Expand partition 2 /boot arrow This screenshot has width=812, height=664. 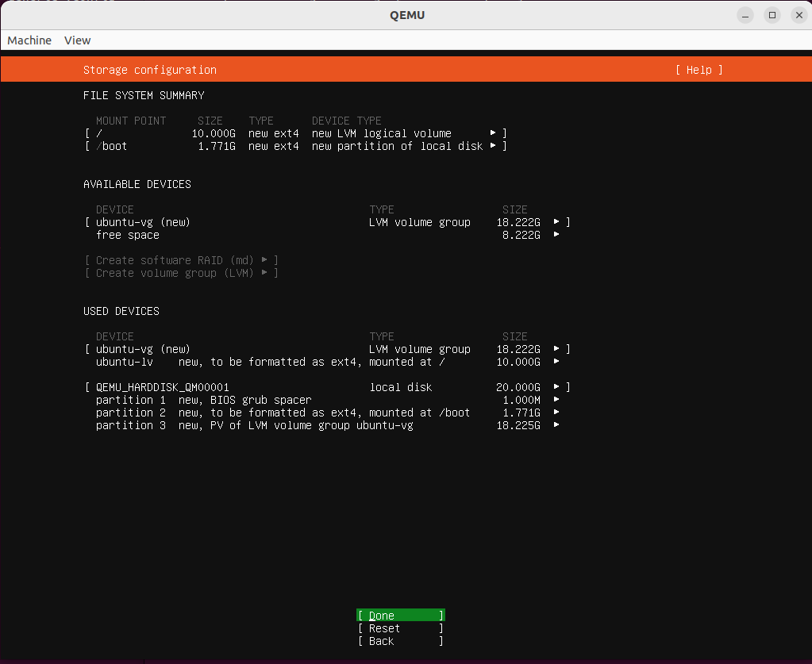coord(556,413)
